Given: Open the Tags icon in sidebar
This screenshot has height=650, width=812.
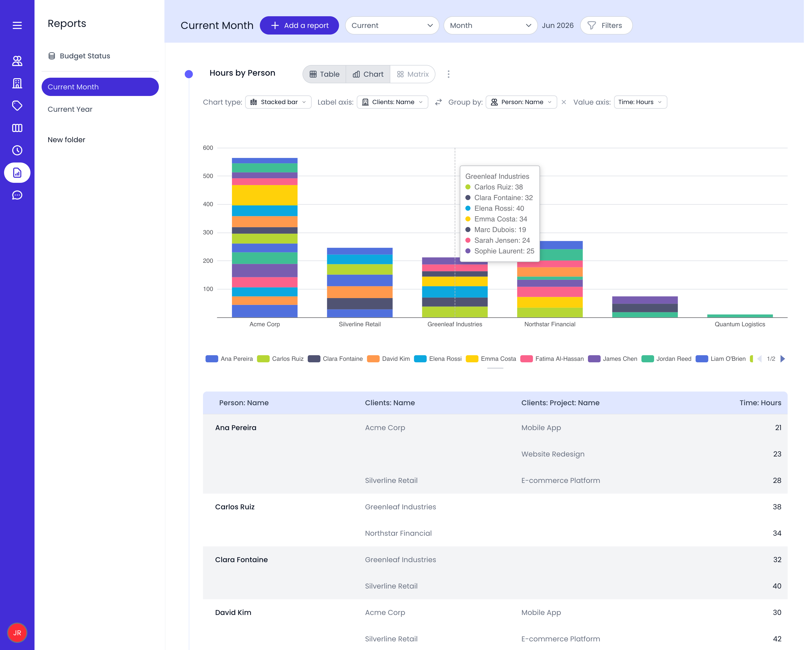Looking at the screenshot, I should coord(17,106).
